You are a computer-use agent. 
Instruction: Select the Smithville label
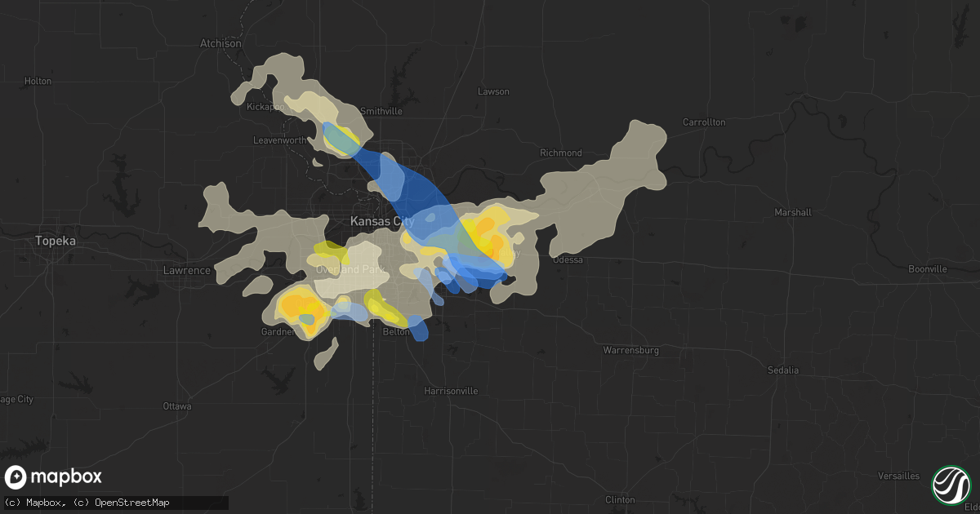381,111
